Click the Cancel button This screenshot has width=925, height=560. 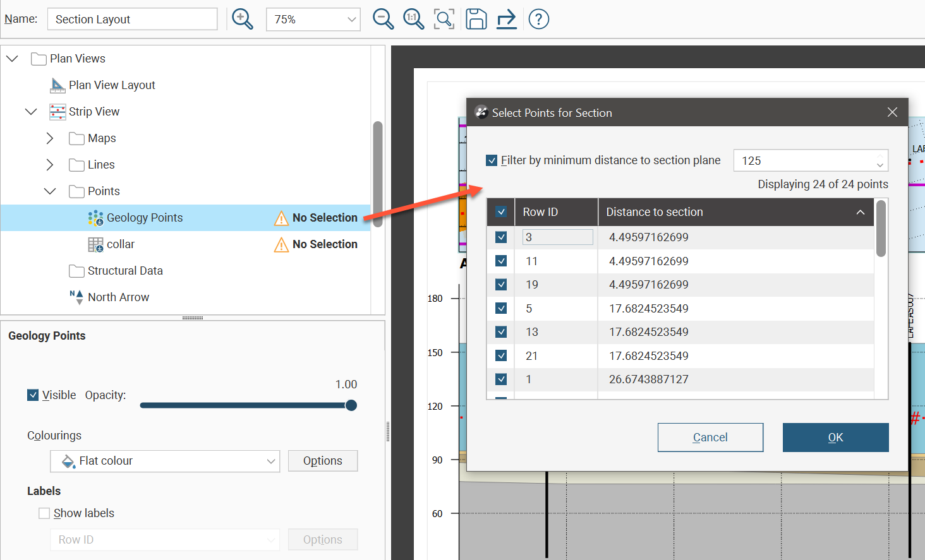[710, 438]
